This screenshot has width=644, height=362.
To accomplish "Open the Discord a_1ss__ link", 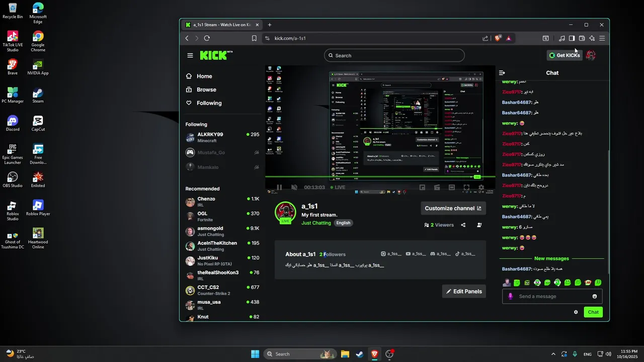I will (440, 254).
